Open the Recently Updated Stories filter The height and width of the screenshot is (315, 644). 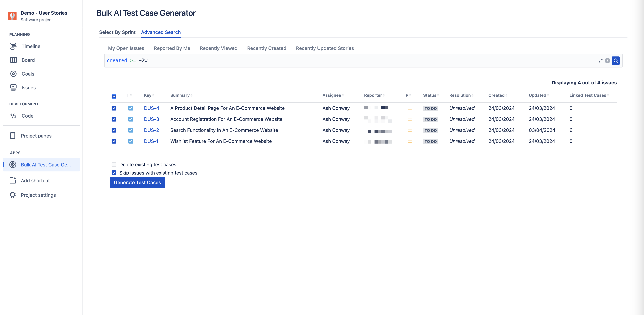click(325, 48)
